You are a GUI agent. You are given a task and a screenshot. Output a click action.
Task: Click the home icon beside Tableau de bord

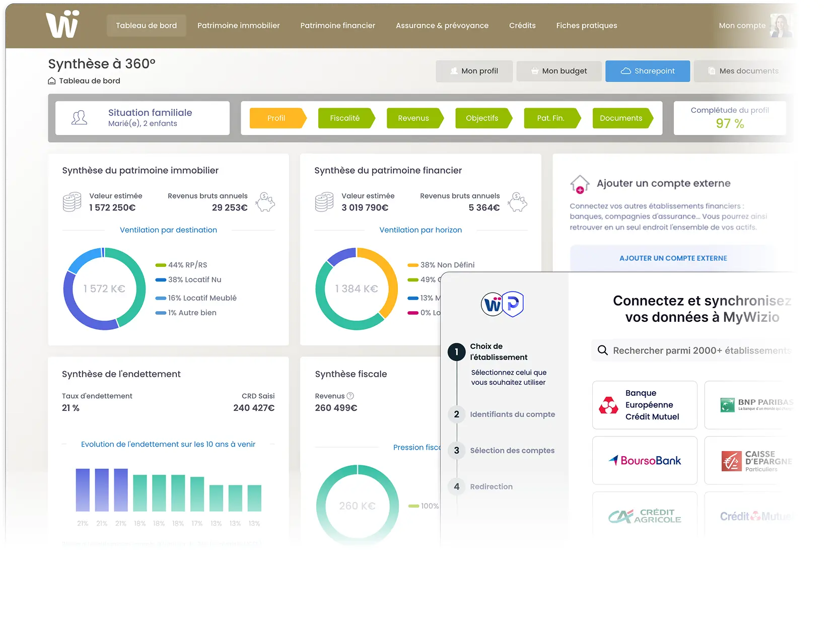point(51,81)
